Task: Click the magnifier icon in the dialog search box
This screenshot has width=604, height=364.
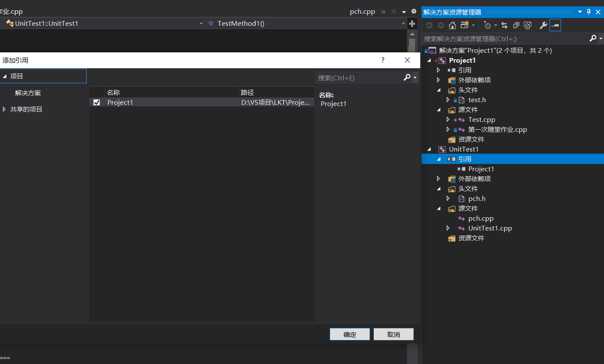Action: point(407,77)
